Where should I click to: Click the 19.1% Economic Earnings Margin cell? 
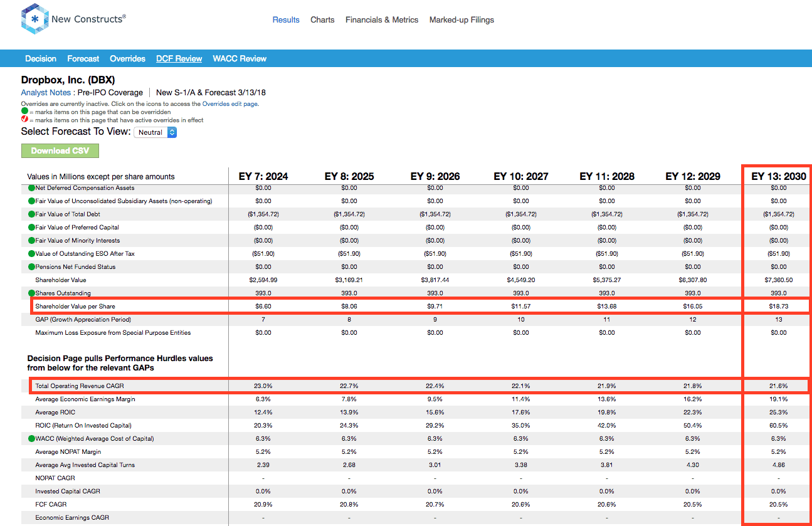point(779,399)
